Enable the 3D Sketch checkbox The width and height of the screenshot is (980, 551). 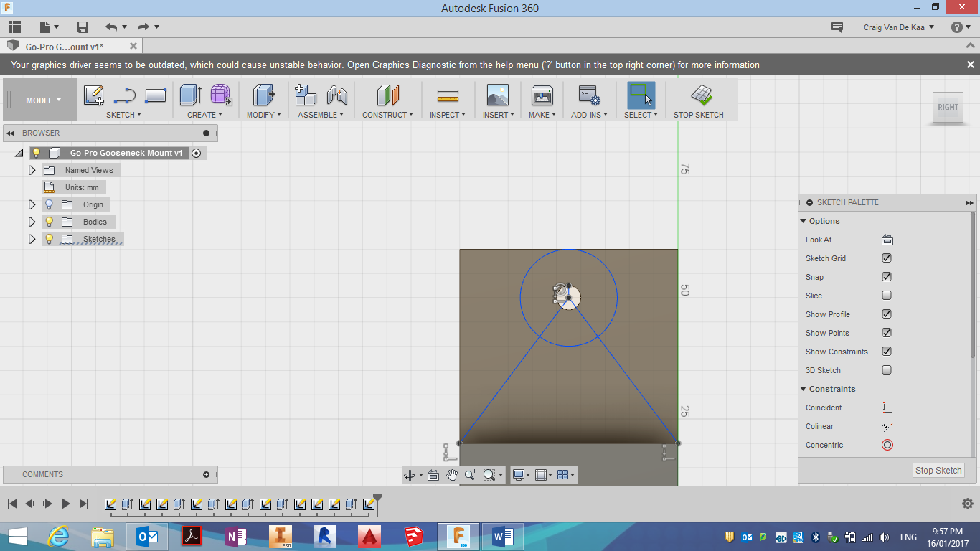tap(887, 370)
